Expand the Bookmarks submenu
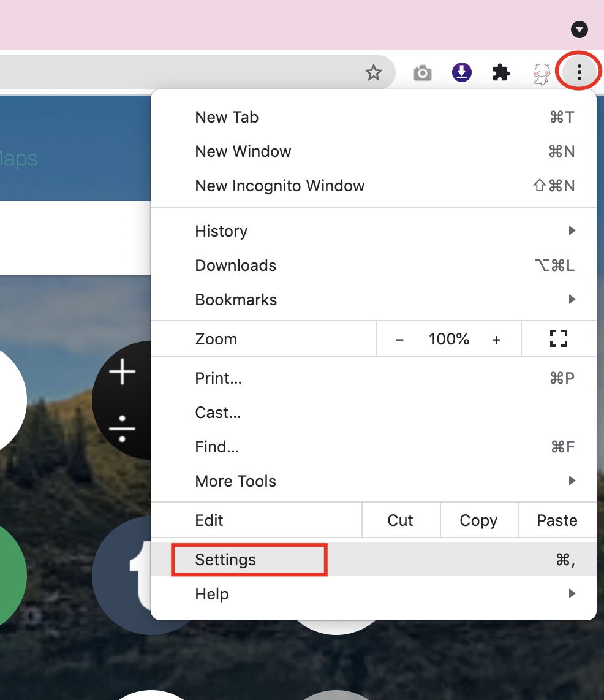 point(374,300)
